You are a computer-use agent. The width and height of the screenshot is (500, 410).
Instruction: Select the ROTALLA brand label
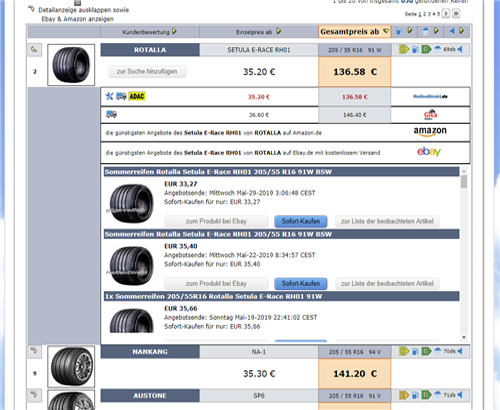150,50
